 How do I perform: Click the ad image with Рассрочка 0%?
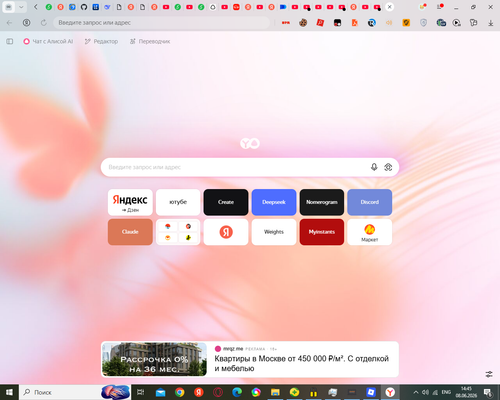154,359
